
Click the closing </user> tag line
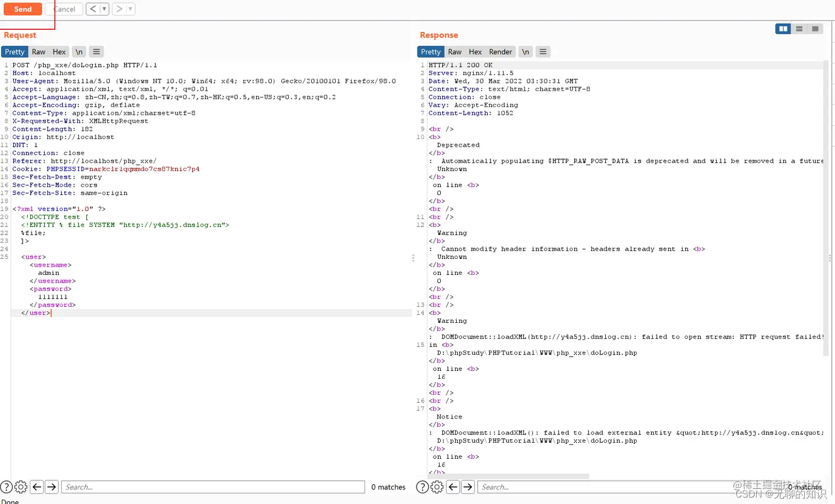(x=36, y=313)
